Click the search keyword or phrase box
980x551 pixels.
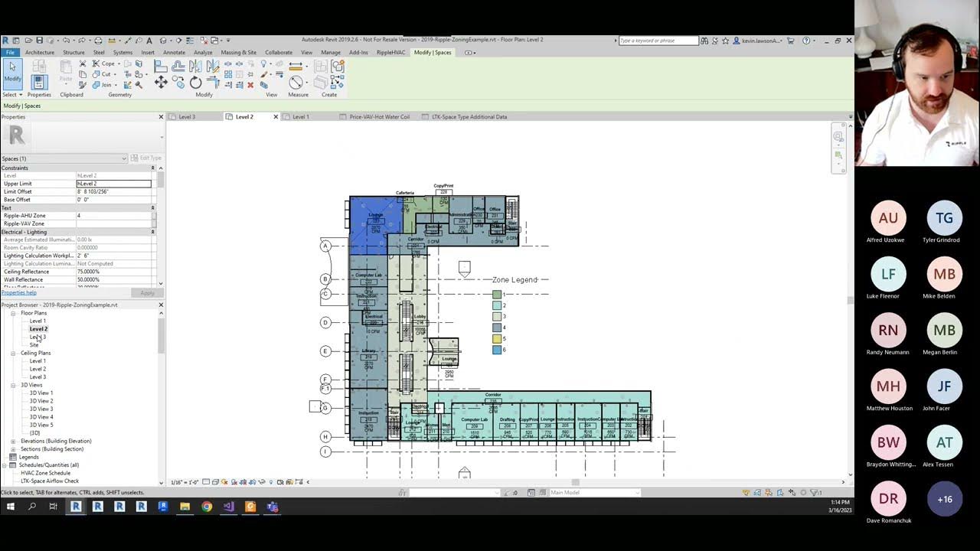pos(658,41)
